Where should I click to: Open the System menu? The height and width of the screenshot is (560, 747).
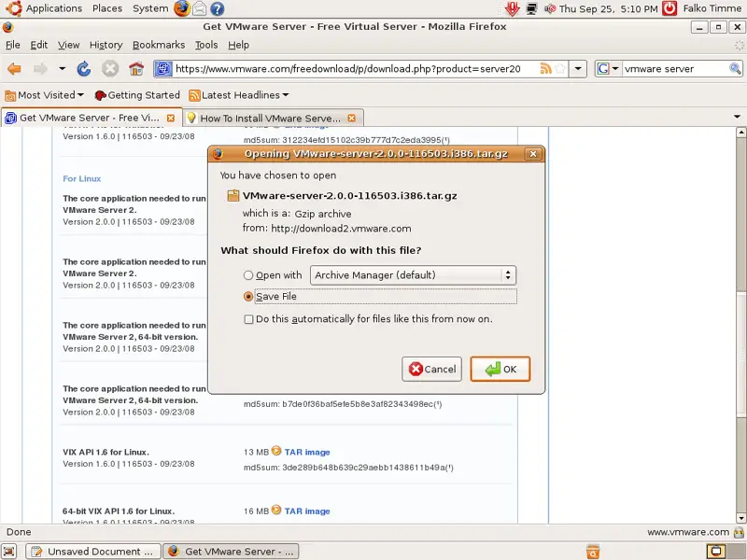(x=150, y=8)
